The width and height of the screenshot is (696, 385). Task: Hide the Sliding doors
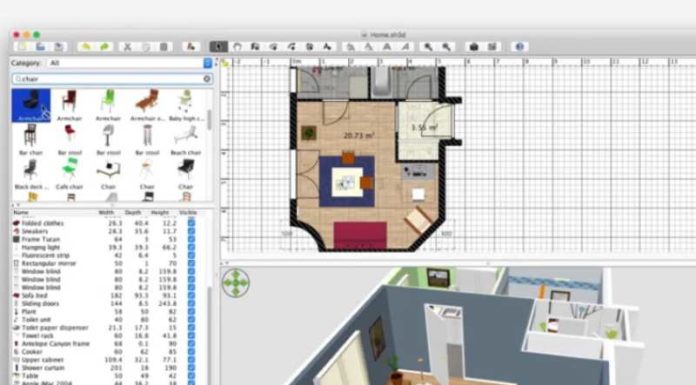(x=191, y=303)
